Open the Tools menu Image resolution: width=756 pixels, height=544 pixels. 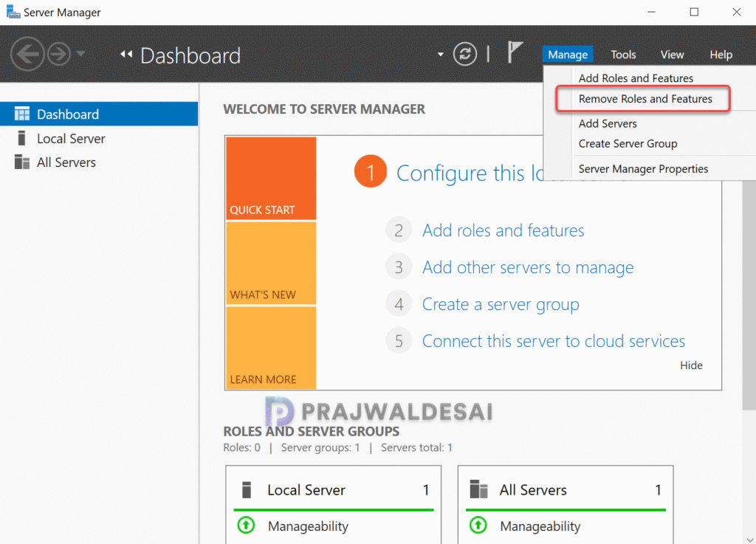pyautogui.click(x=623, y=55)
